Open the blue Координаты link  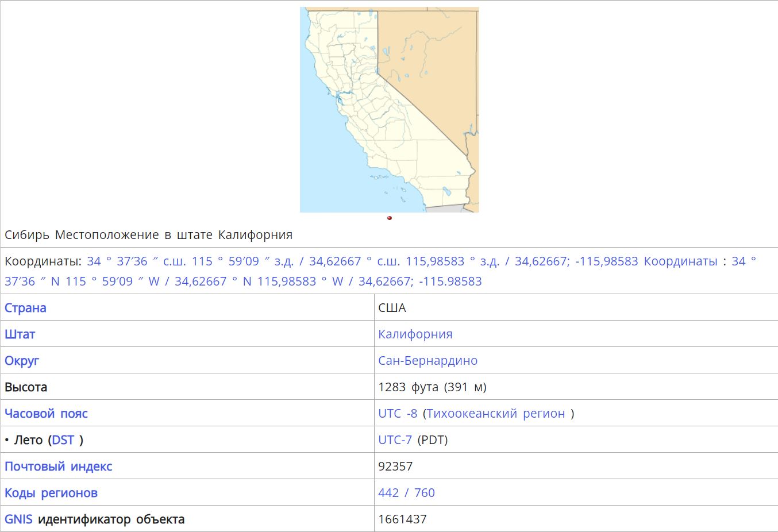click(680, 261)
